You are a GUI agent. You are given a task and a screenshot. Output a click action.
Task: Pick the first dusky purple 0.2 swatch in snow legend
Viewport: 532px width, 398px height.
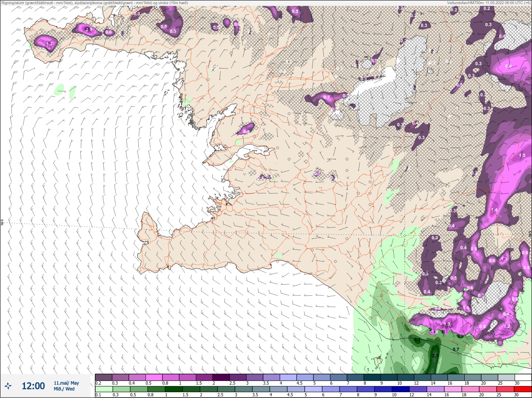(x=103, y=377)
